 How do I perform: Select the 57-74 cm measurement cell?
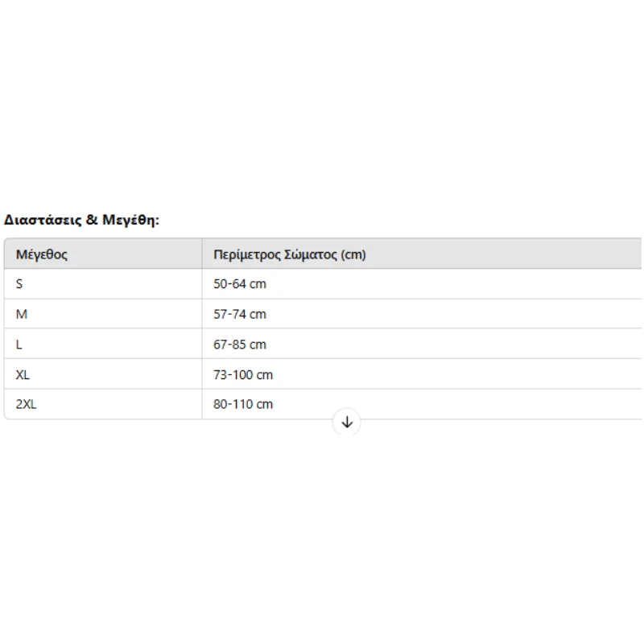click(x=422, y=314)
